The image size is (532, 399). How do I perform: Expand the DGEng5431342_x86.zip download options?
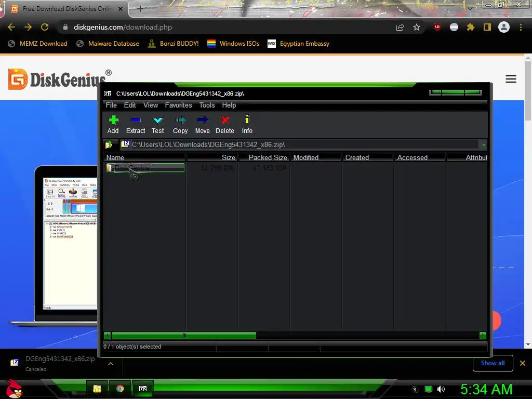[111, 363]
